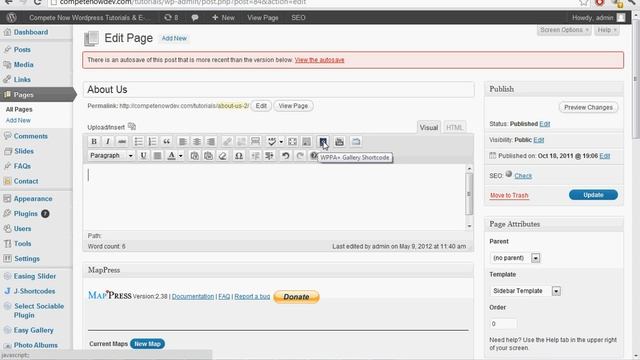This screenshot has height=360, width=640.
Task: Open View the autosave link
Action: [x=319, y=60]
